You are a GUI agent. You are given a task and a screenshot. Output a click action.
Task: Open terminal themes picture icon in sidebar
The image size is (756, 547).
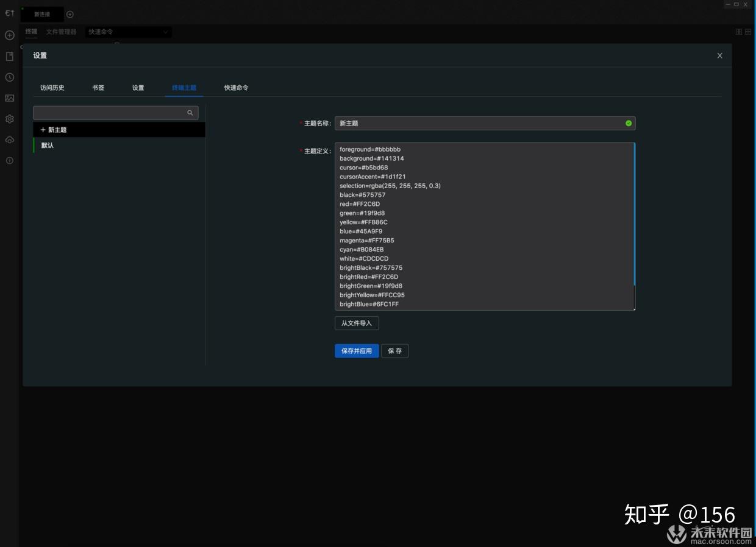[9, 98]
